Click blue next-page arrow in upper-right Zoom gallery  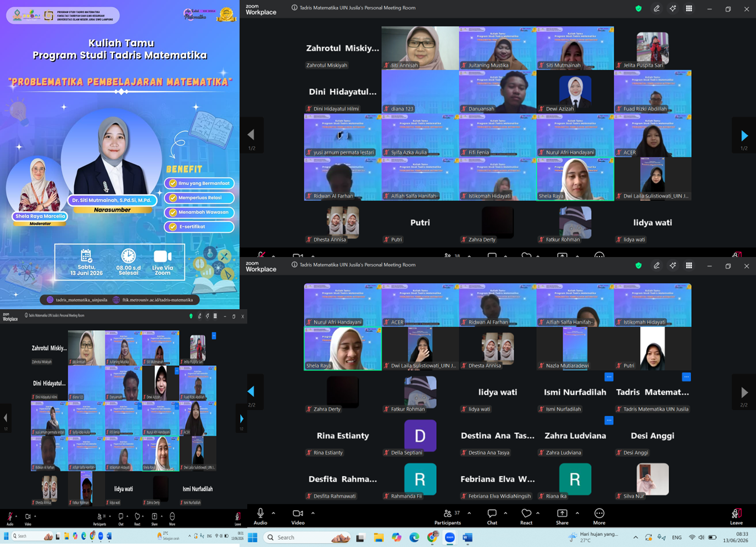point(744,135)
